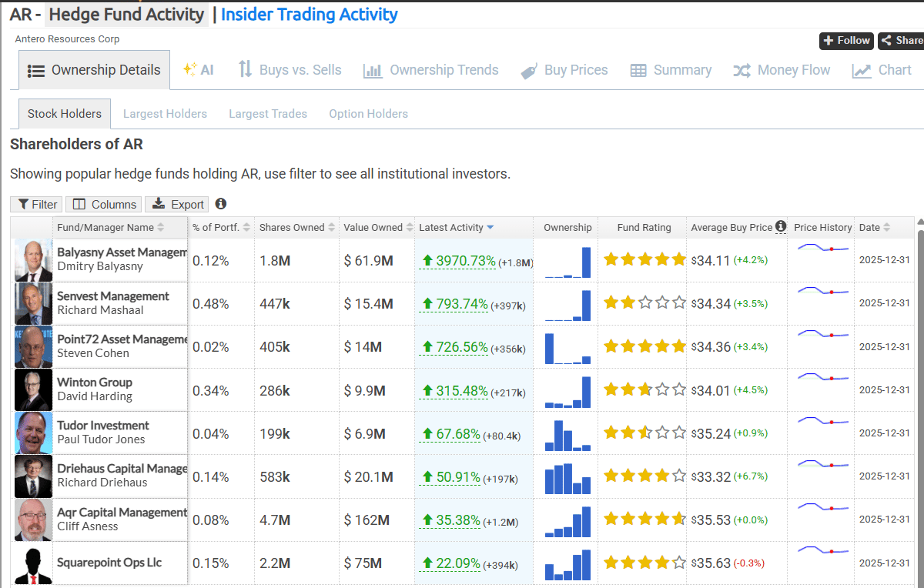Switch to Option Holders sub-tab
Image resolution: width=924 pixels, height=588 pixels.
(x=368, y=113)
